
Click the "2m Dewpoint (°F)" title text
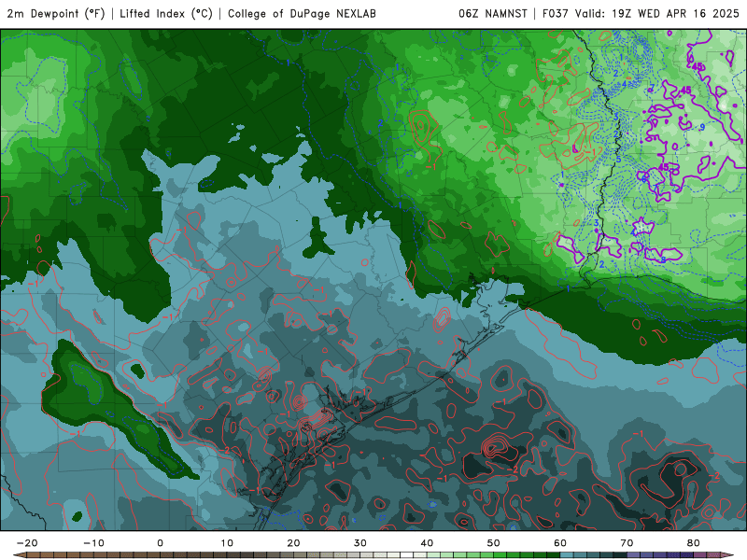click(56, 14)
